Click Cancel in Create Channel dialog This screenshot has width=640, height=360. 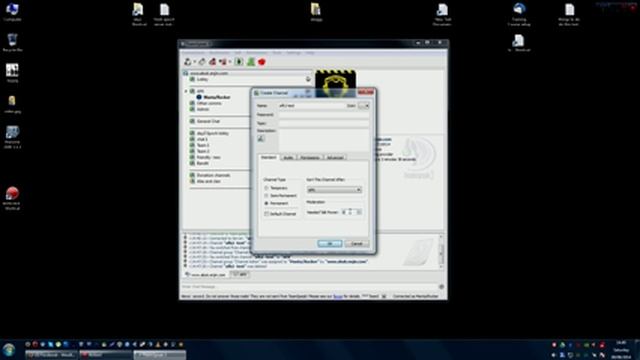pyautogui.click(x=357, y=244)
